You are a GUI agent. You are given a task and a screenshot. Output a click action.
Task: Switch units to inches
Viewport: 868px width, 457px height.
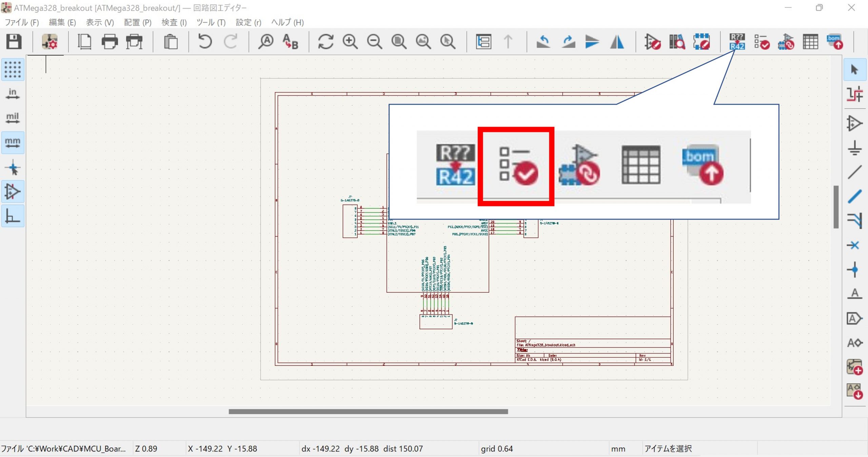13,94
